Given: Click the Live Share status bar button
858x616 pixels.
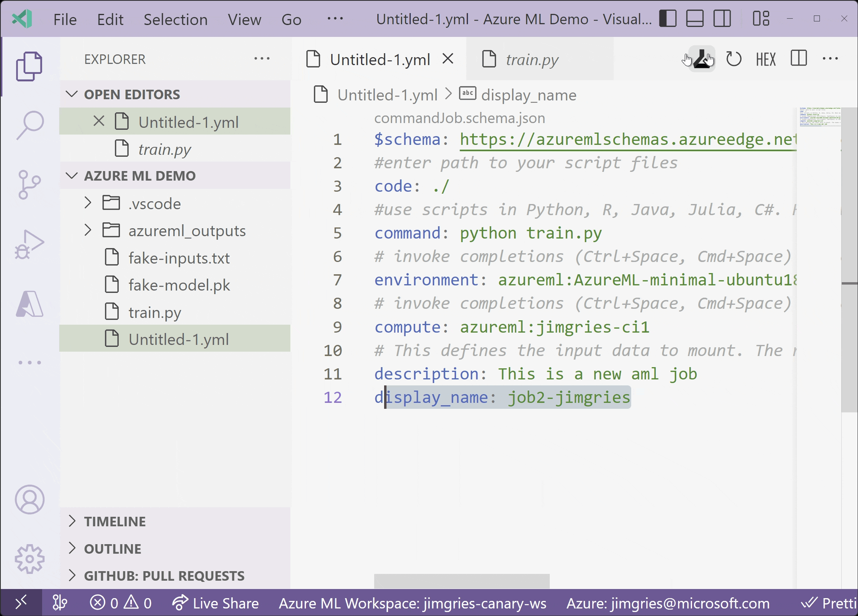Looking at the screenshot, I should point(216,603).
